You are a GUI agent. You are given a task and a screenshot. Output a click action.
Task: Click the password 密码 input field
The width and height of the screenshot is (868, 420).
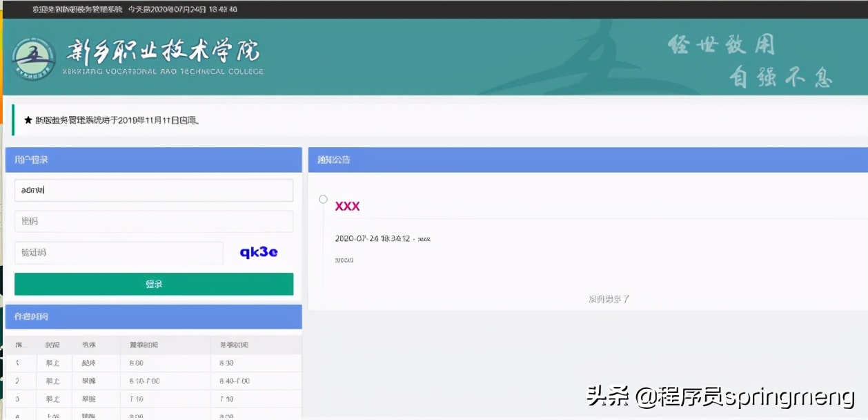[x=153, y=221]
